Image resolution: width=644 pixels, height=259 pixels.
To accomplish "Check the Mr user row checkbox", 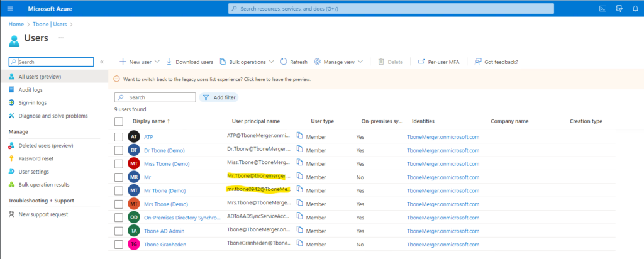I will click(x=119, y=177).
